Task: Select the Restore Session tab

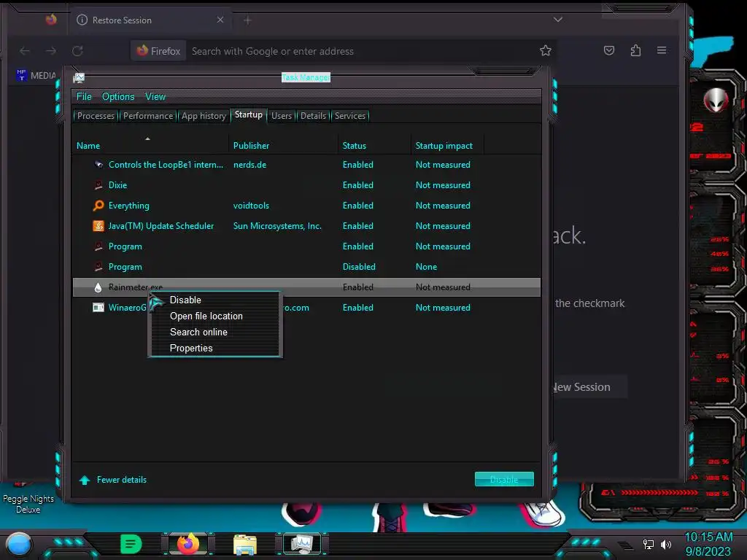Action: pos(150,20)
